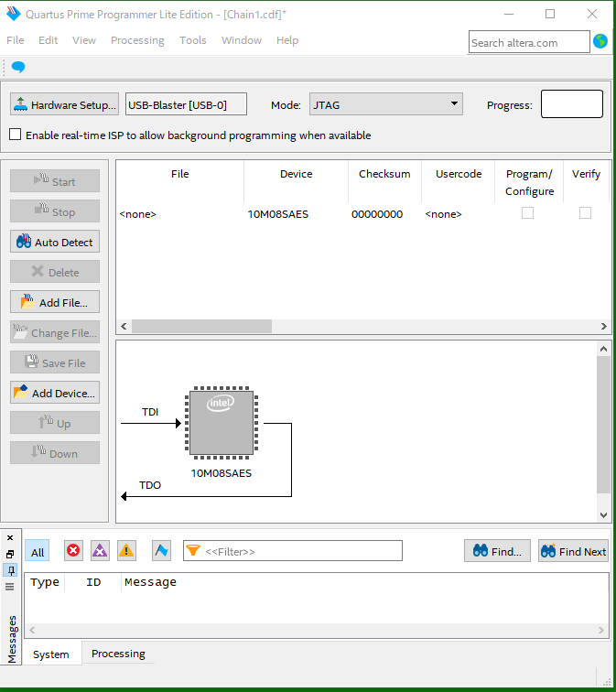Click the down arrow of diagram scrollbar

coord(603,514)
